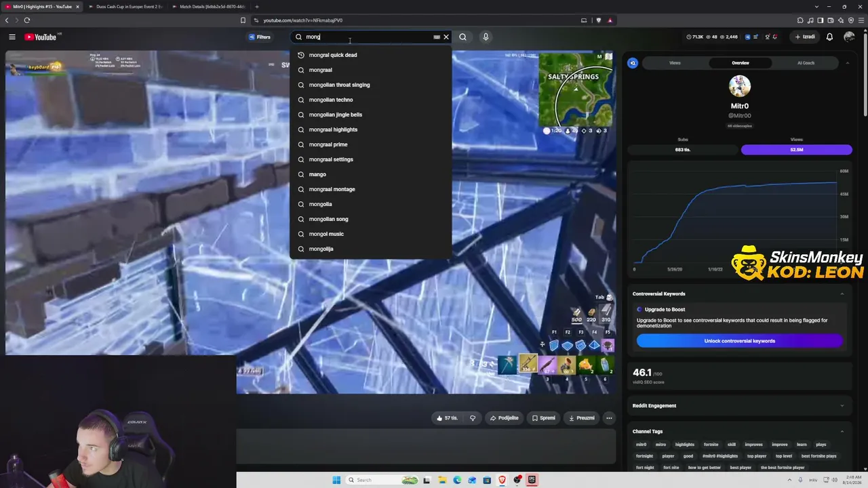Click Unlock controversial keywords button
This screenshot has height=488, width=868.
point(739,341)
